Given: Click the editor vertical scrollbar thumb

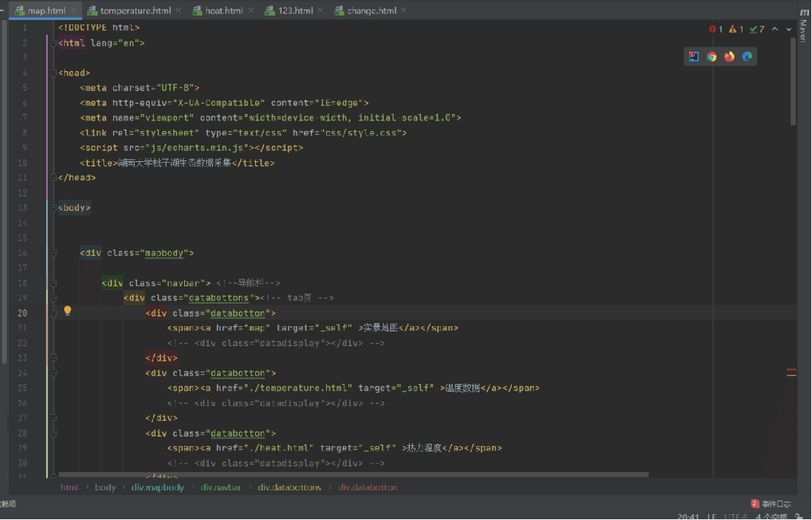Looking at the screenshot, I should (793, 82).
